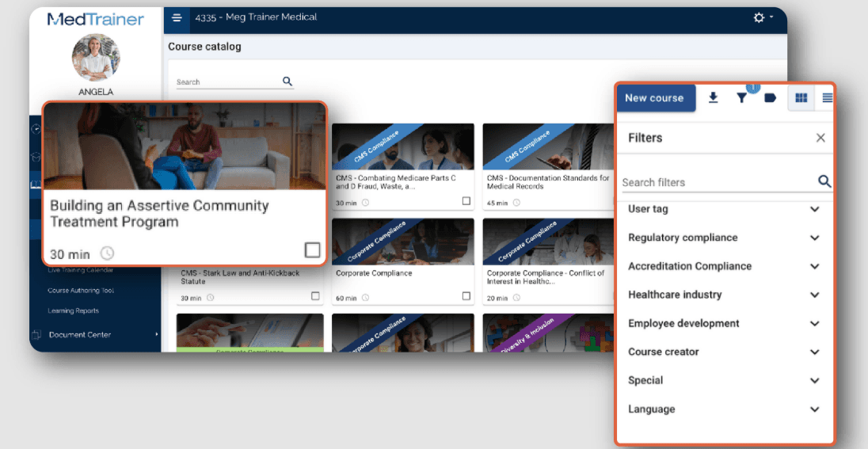Open Course Authoring Tool in sidebar
The height and width of the screenshot is (449, 868).
81,290
